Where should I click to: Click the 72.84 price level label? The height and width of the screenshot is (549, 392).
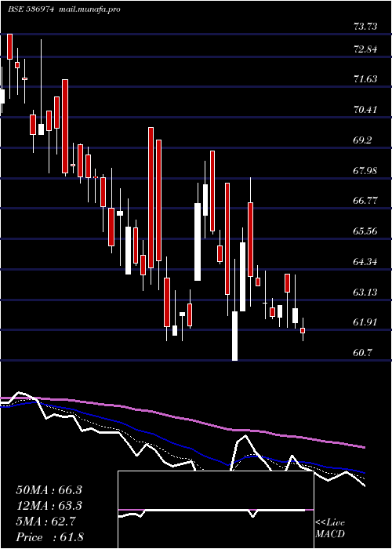(366, 49)
